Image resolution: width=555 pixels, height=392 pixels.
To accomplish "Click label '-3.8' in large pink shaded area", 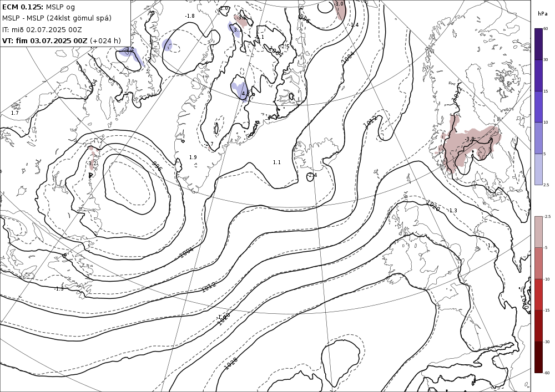I will point(470,139).
